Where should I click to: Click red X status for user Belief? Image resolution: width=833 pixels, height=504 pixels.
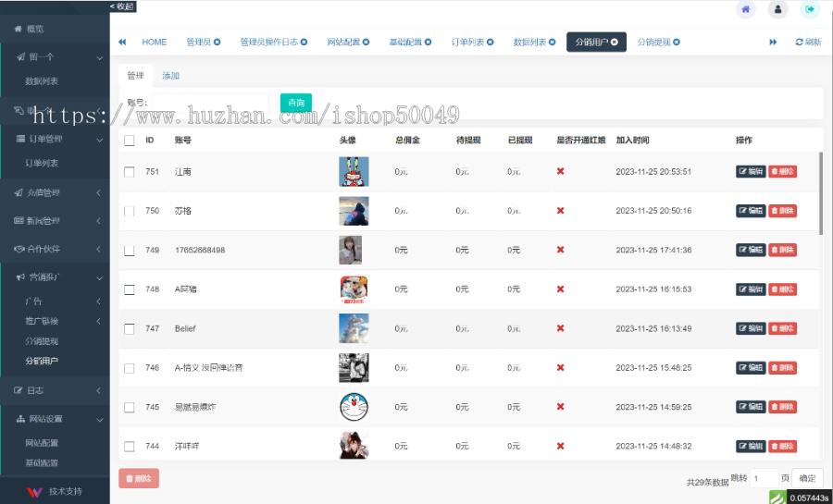point(560,328)
